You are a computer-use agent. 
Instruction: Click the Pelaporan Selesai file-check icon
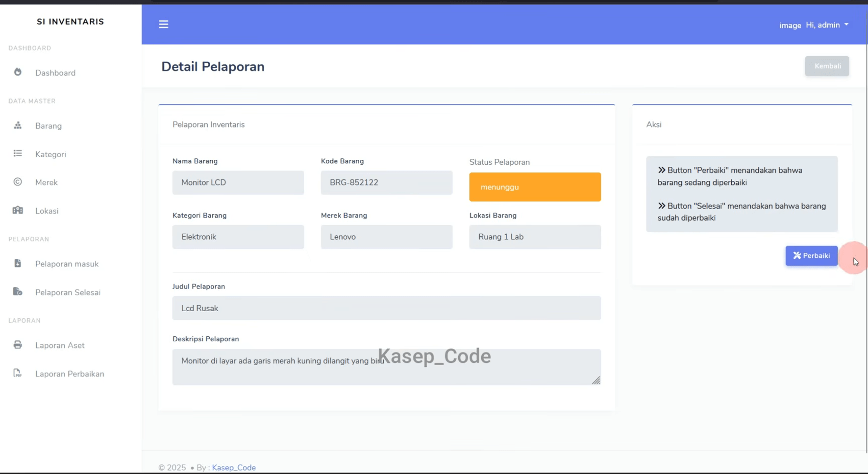pyautogui.click(x=18, y=291)
